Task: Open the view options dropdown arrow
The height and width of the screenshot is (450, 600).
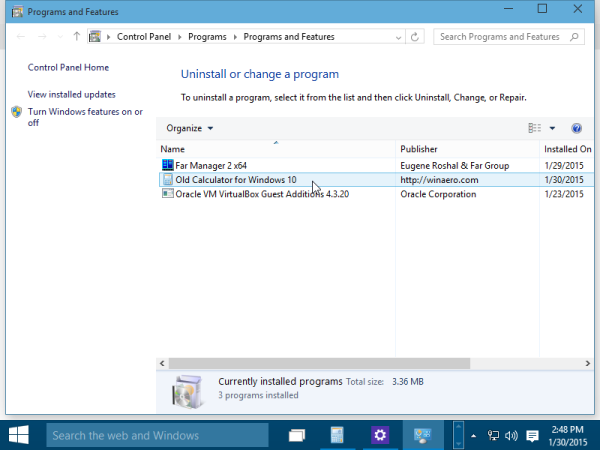Action: (x=552, y=128)
